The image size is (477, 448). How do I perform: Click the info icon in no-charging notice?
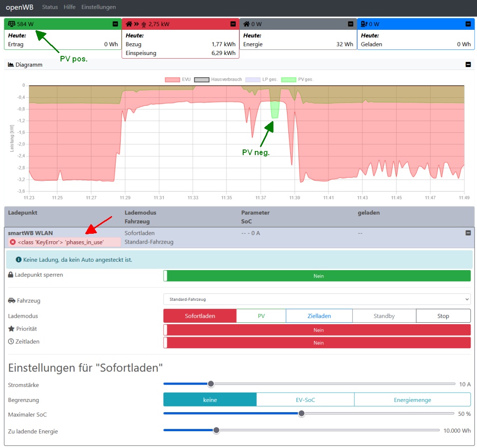point(19,259)
